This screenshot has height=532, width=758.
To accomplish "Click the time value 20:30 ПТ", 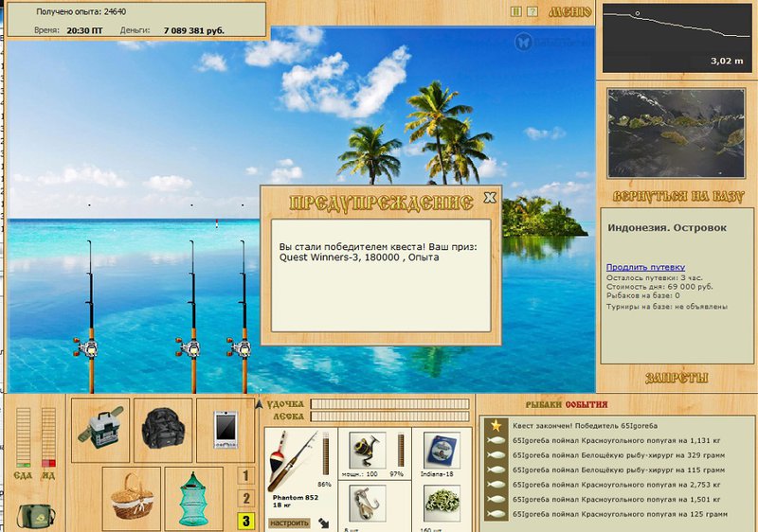I will click(84, 30).
